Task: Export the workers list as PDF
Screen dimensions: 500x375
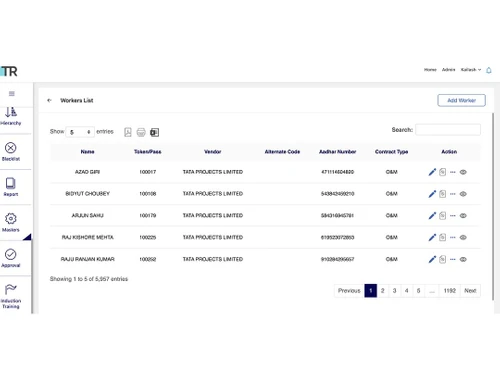Action: pos(128,132)
